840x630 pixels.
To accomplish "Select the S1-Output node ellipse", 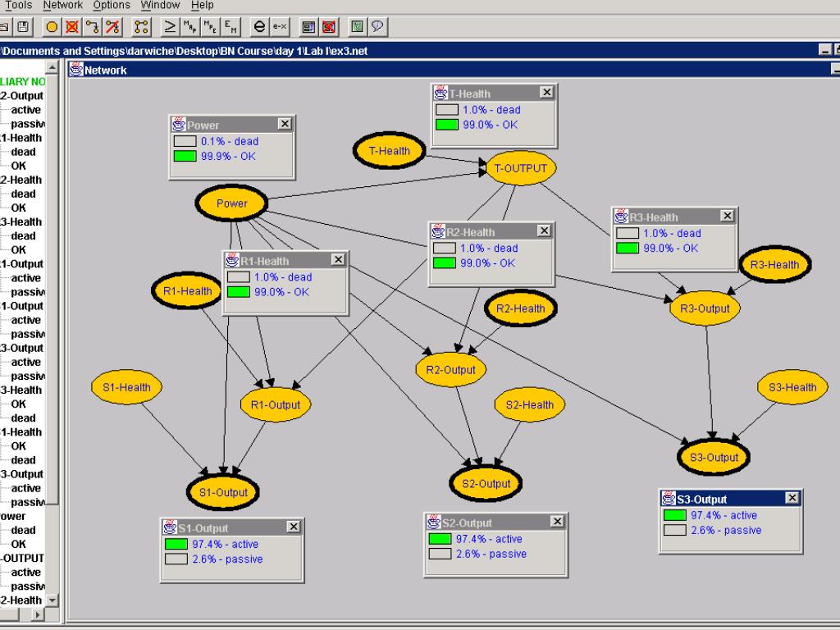I will coord(223,492).
